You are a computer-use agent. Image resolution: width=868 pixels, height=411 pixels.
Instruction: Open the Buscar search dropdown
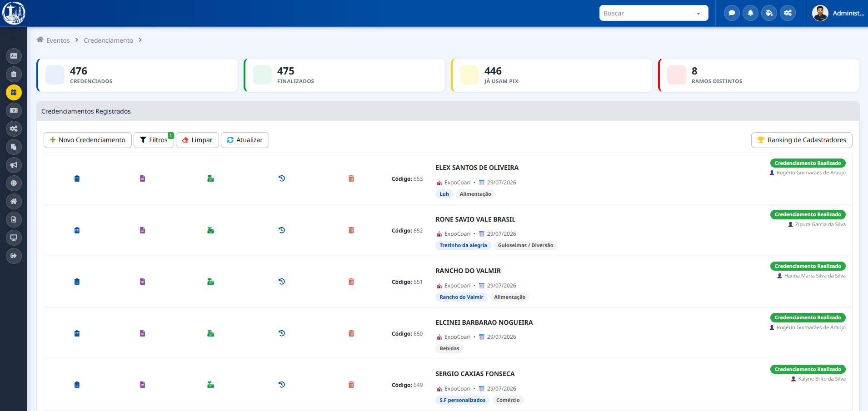[x=653, y=13]
